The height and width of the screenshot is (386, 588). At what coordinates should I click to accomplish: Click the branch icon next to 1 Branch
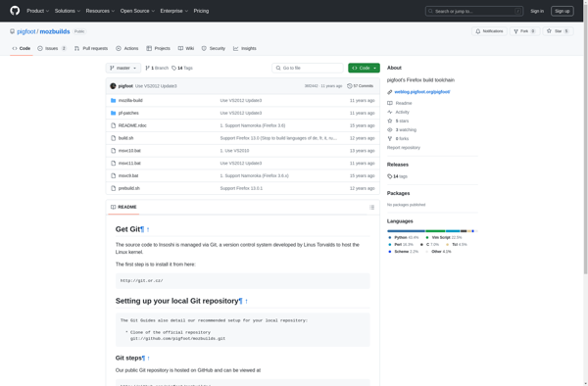[x=147, y=68]
